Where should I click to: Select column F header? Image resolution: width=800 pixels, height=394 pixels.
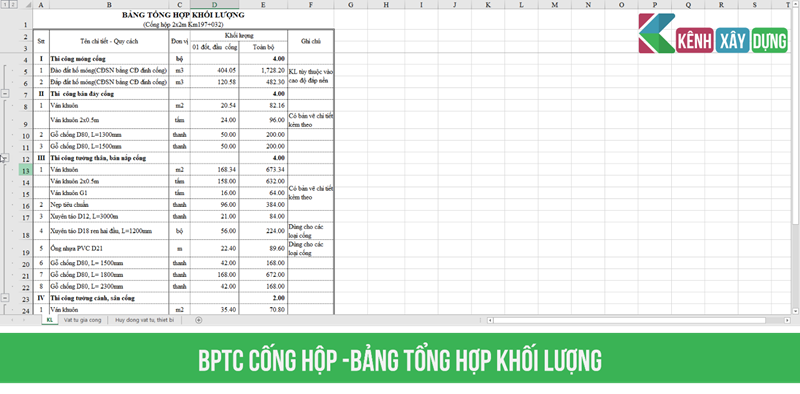311,5
